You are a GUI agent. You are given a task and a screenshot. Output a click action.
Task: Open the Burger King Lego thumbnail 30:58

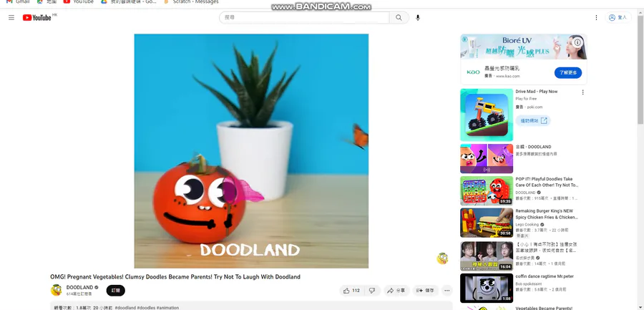[487, 223]
